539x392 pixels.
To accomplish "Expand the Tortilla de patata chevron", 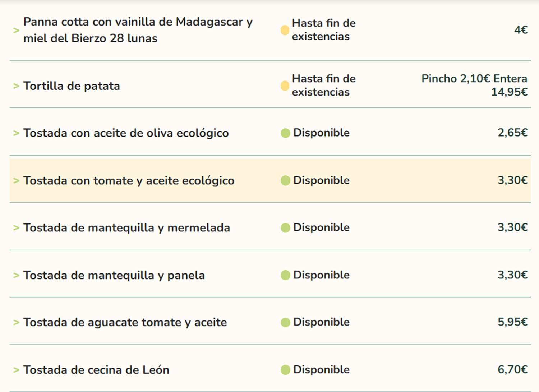I will 16,86.
